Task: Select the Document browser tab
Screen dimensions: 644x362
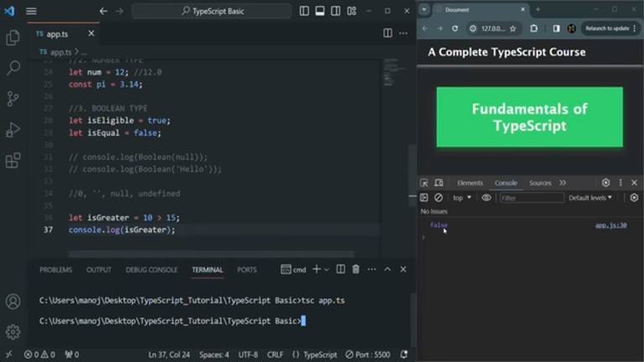Action: click(x=480, y=10)
